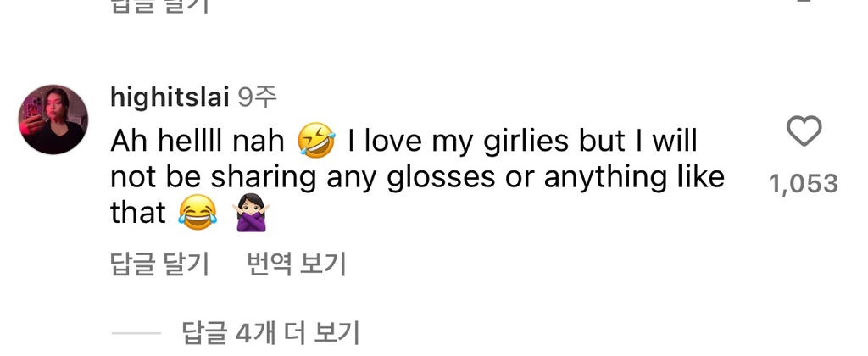This screenshot has height=356, width=868.
Task: Click the tears of joy emoji
Action: 198,214
